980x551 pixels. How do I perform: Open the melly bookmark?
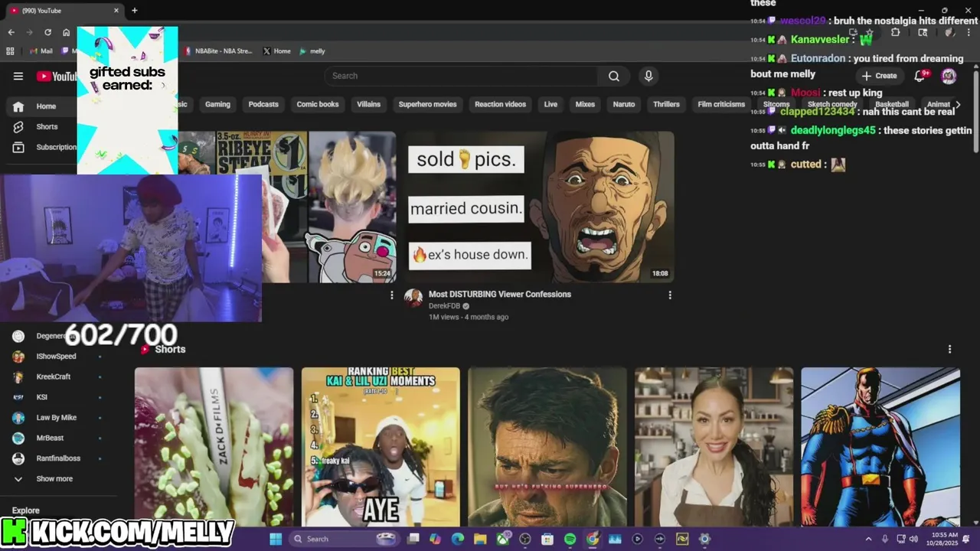pyautogui.click(x=312, y=51)
